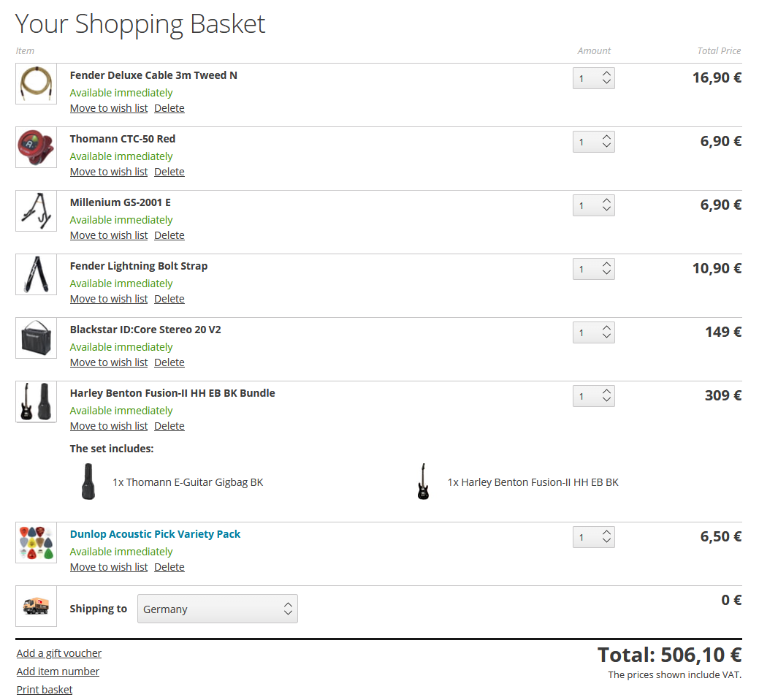
Task: Click the Thomann E-Guitar Gigbag image
Action: (x=88, y=482)
